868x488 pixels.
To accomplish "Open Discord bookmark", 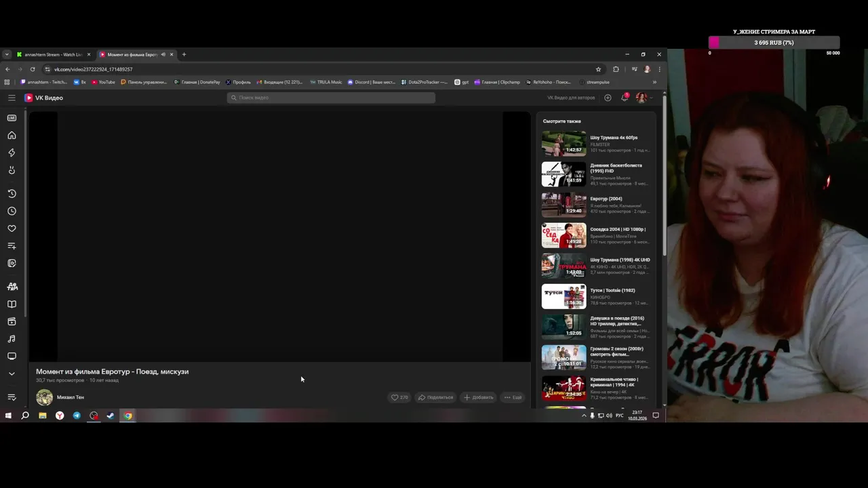I will (x=371, y=82).
